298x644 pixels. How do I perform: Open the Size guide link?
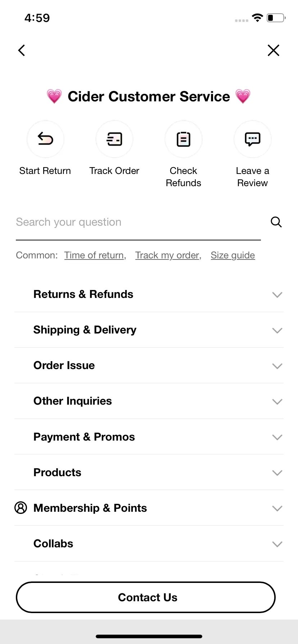click(x=233, y=255)
